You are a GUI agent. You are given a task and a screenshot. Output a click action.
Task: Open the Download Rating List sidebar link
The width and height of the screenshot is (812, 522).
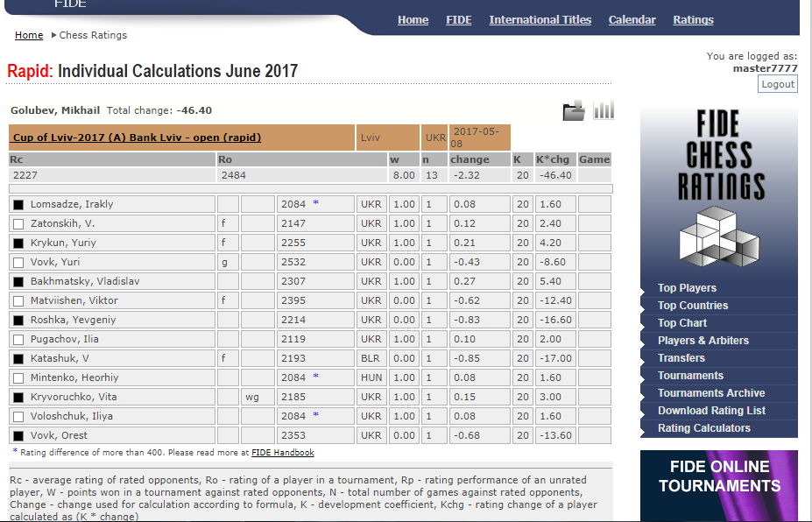point(711,411)
